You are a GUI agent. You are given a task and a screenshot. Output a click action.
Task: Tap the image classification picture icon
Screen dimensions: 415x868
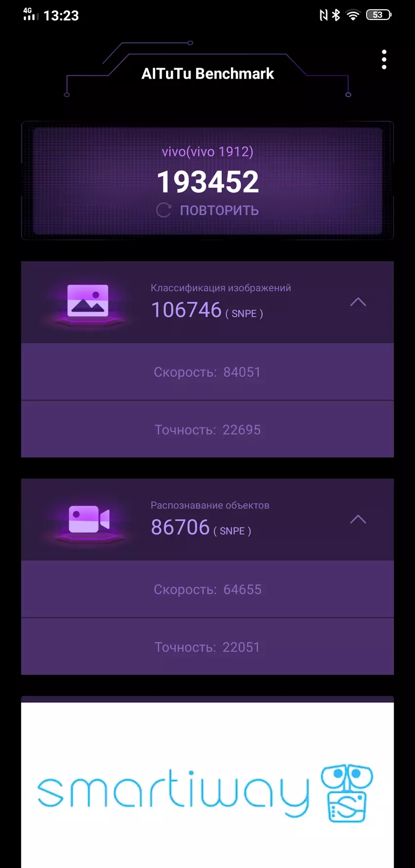coord(88,301)
